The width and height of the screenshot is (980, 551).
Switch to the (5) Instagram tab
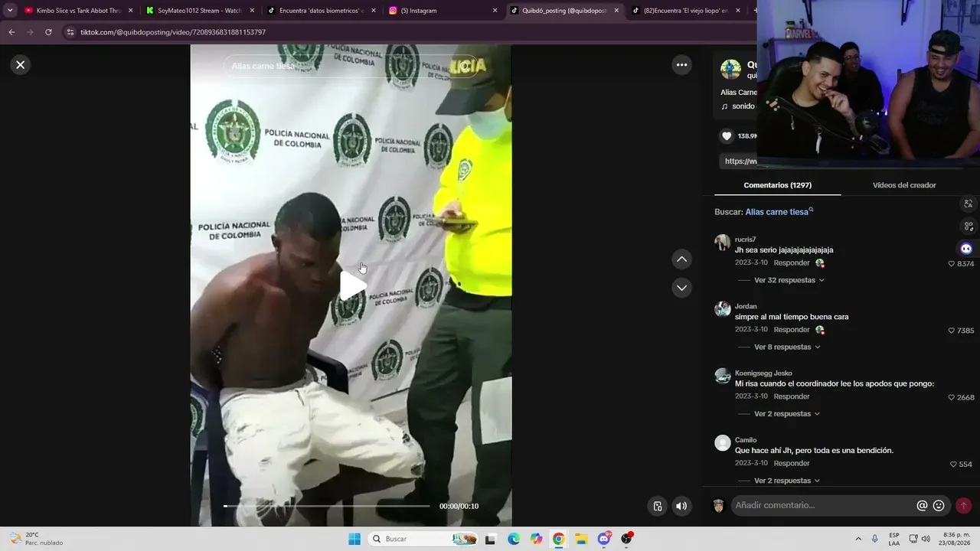(x=442, y=11)
